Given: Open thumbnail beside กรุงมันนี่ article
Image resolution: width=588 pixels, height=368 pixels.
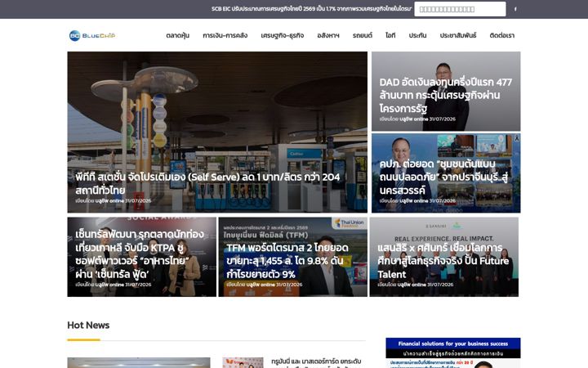Looking at the screenshot, I should point(243,363).
